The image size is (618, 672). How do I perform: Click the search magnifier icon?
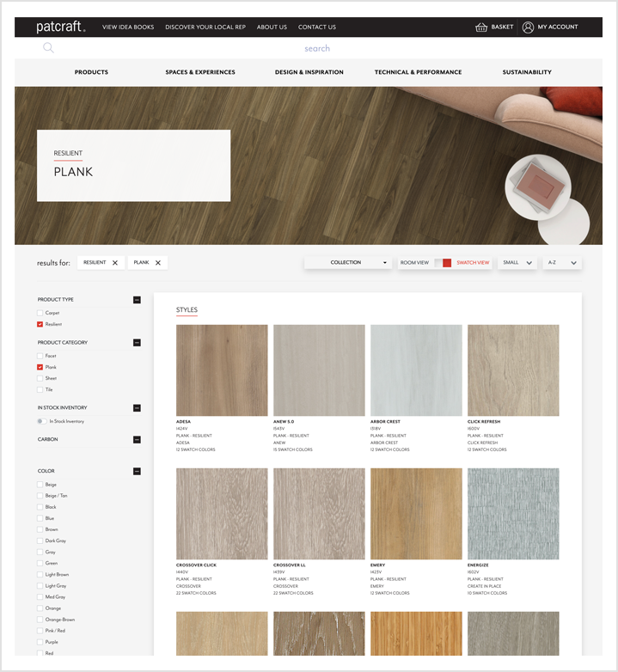point(48,48)
